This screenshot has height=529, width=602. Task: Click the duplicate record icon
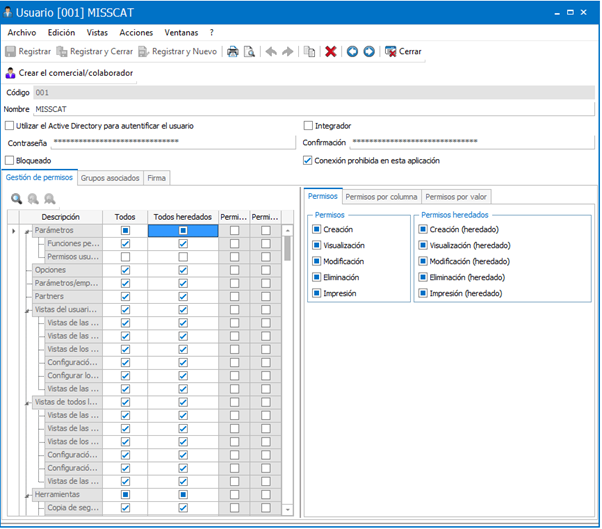[309, 51]
